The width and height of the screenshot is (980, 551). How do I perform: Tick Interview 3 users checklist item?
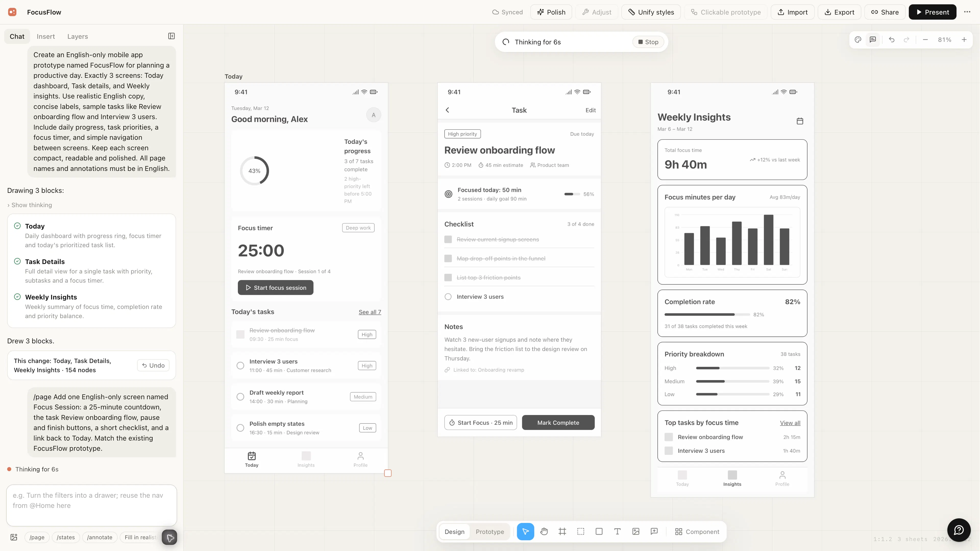coord(448,297)
